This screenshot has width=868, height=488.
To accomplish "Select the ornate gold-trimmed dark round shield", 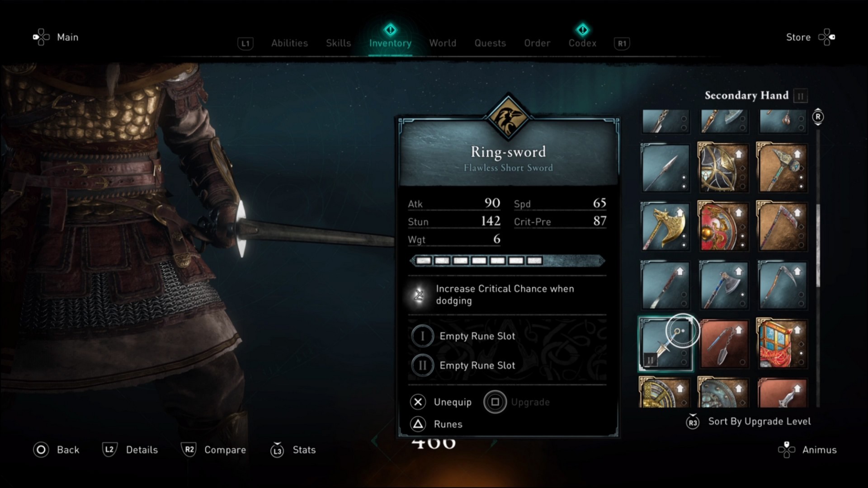I will [x=723, y=168].
